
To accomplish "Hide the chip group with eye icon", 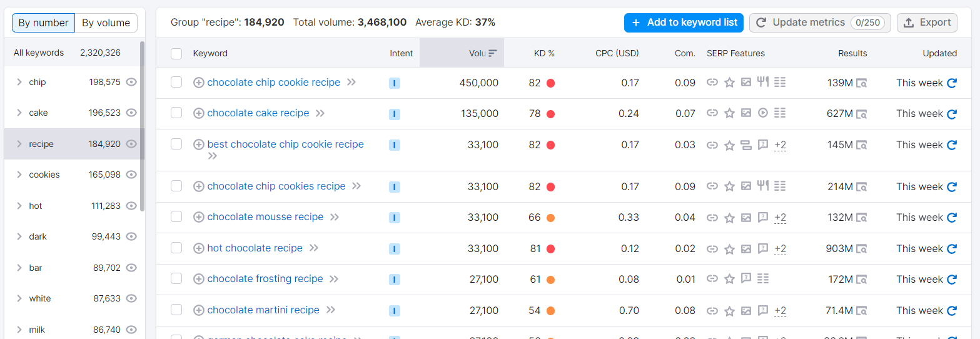I will click(131, 82).
